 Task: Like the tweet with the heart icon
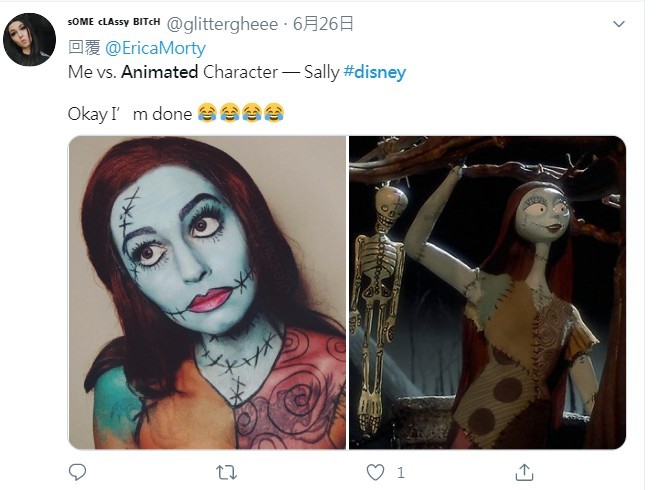click(x=375, y=471)
